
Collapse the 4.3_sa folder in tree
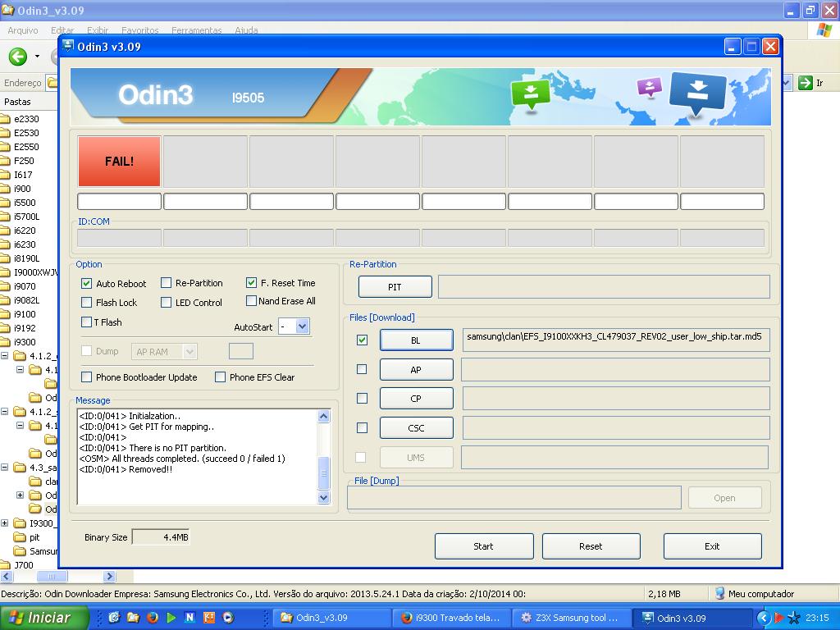[5, 467]
